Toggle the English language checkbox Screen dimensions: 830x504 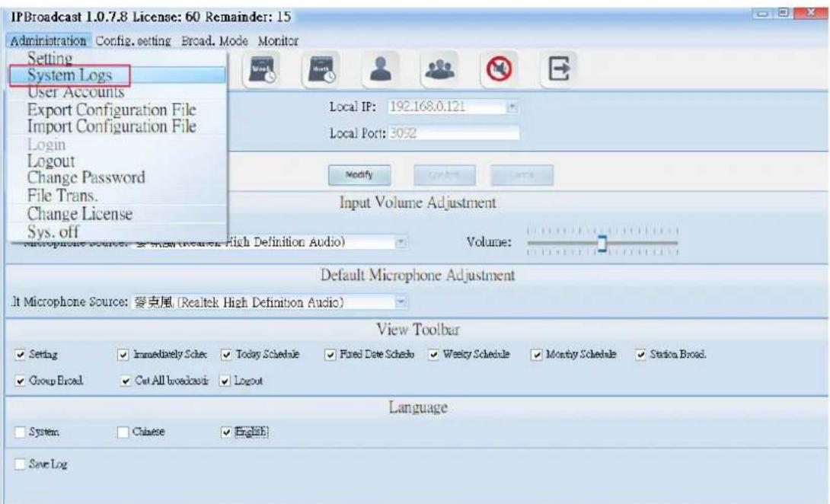[226, 432]
